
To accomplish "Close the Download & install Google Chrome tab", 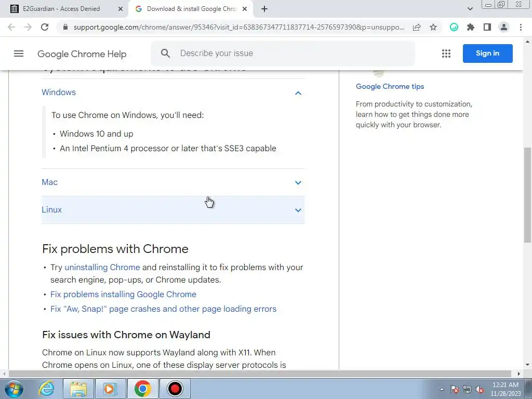I will 245,9.
